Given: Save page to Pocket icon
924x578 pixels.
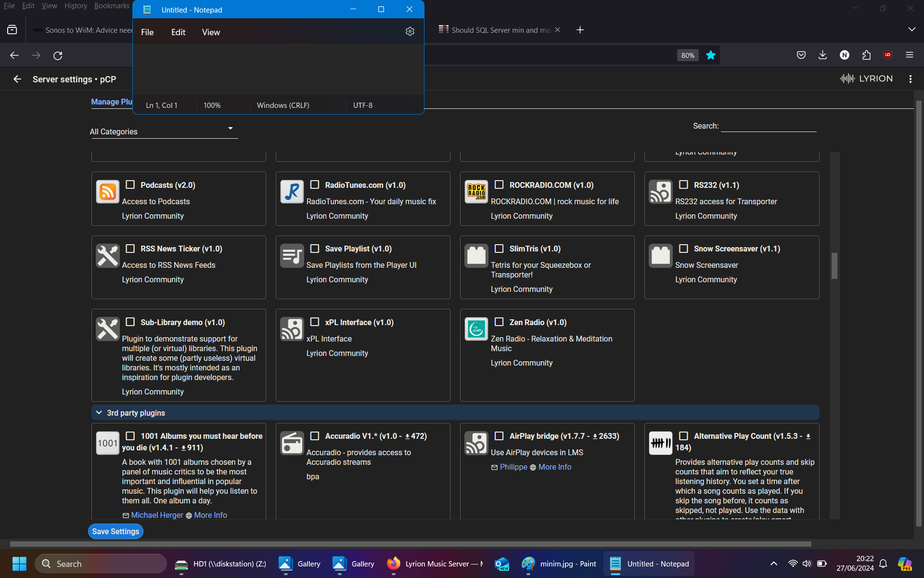Looking at the screenshot, I should point(801,55).
